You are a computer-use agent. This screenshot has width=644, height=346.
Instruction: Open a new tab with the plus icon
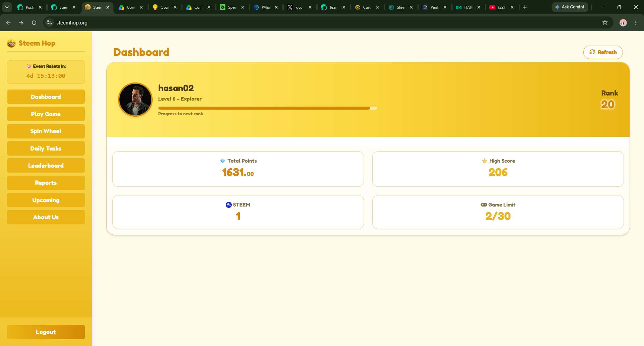click(x=525, y=7)
